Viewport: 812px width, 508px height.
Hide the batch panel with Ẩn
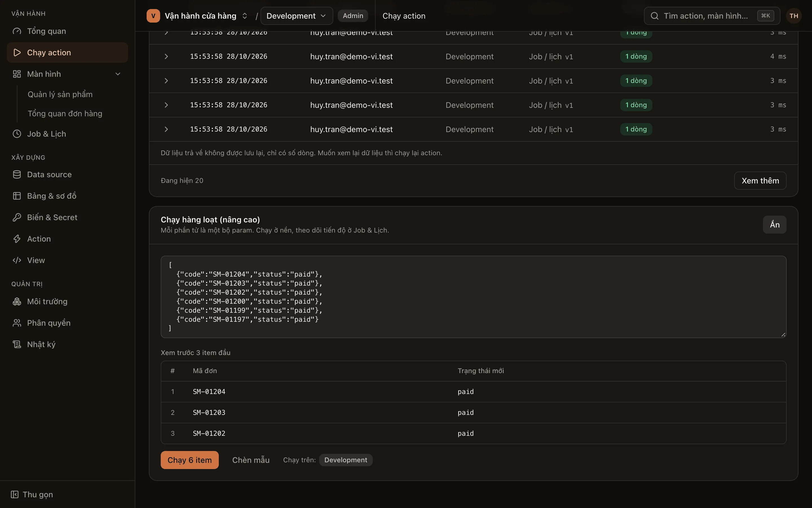coord(775,225)
